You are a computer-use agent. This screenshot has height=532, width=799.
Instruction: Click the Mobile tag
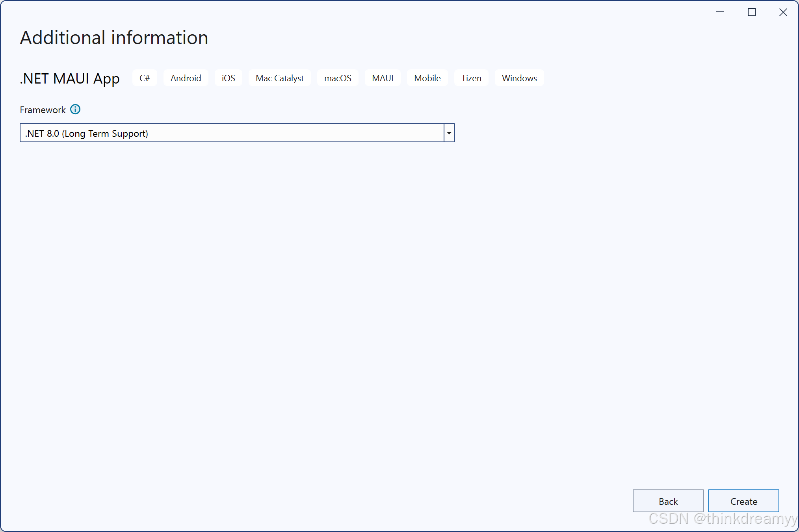pyautogui.click(x=427, y=78)
